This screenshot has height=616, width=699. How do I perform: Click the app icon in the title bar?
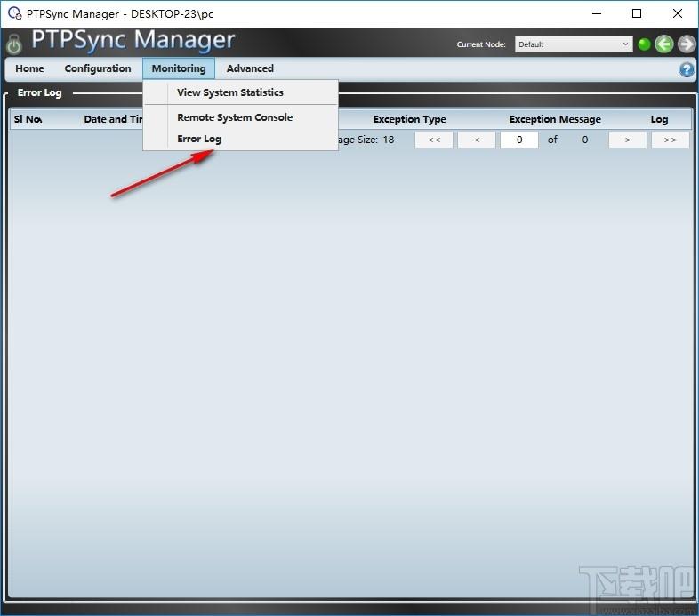(13, 13)
